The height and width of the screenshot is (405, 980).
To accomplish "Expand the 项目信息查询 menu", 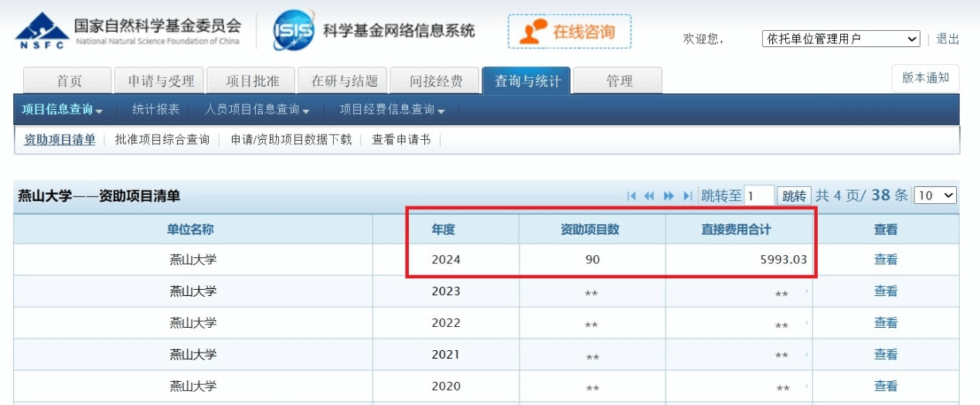I will coord(62,110).
